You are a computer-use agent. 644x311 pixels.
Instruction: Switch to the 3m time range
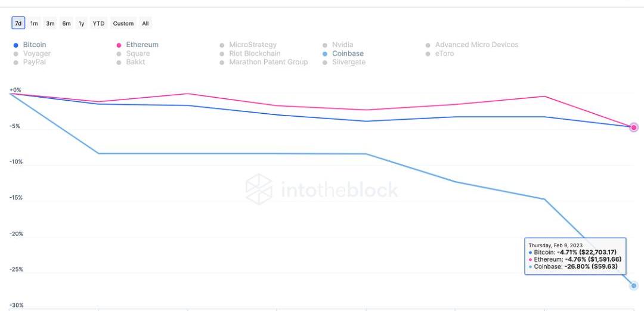pos(50,23)
